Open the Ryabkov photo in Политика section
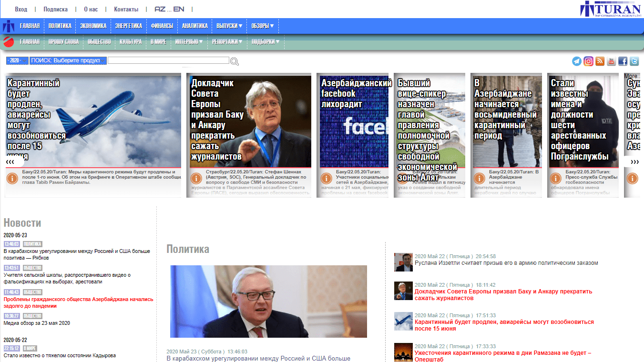 (x=268, y=302)
